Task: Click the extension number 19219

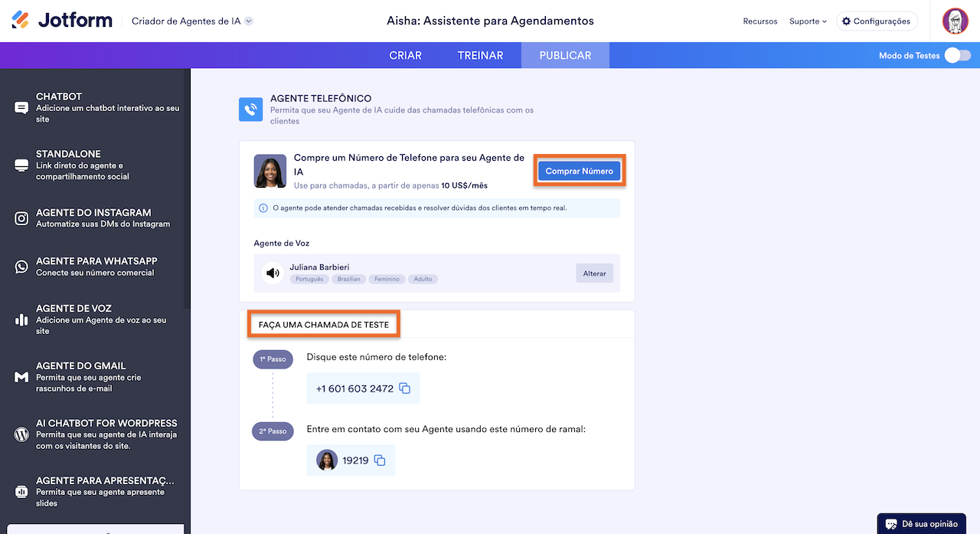Action: tap(355, 460)
